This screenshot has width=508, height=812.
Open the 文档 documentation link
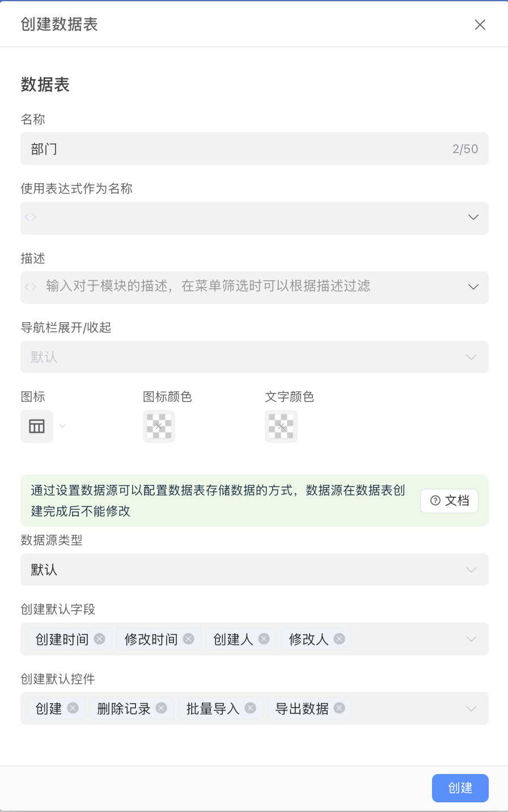[449, 501]
